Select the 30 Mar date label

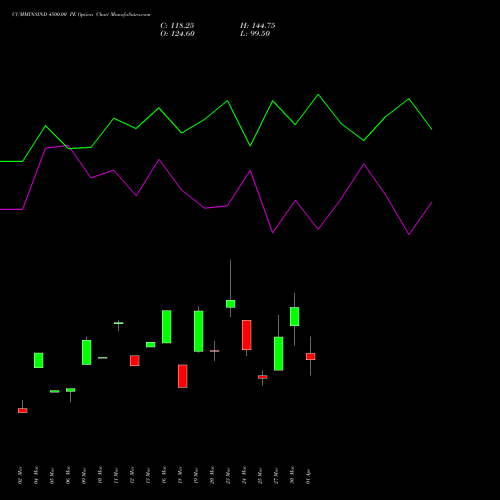coord(292,475)
